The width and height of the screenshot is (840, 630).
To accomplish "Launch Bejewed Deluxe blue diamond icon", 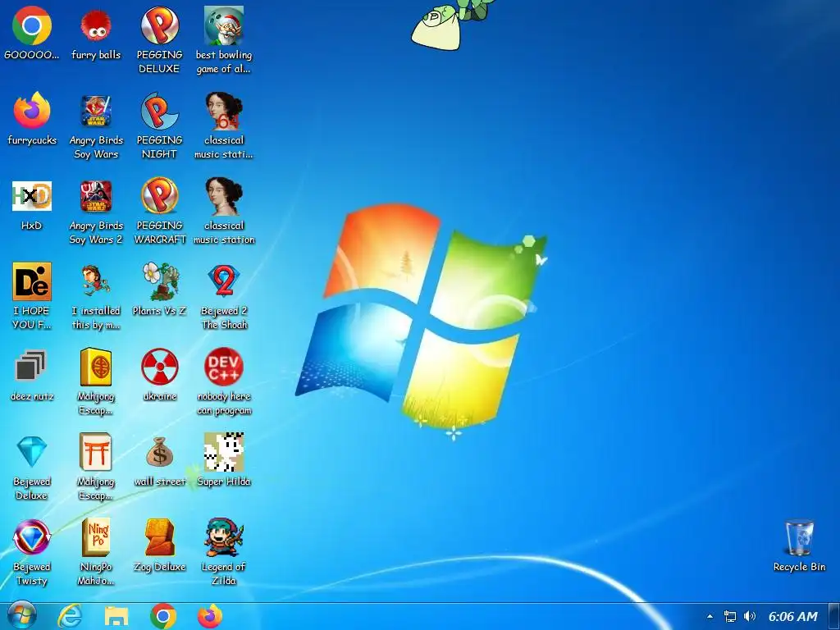I will coord(32,452).
